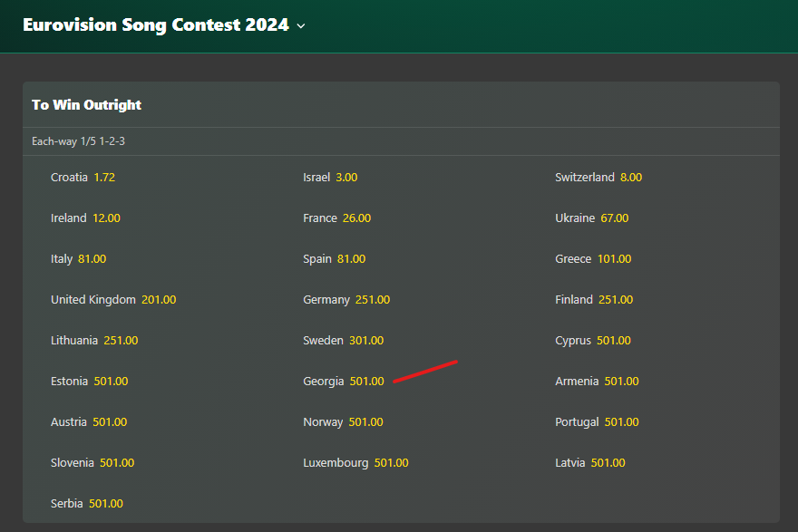Click the Each-way 1/5 1-2-3 terms row
This screenshot has height=532, width=798.
pos(401,141)
